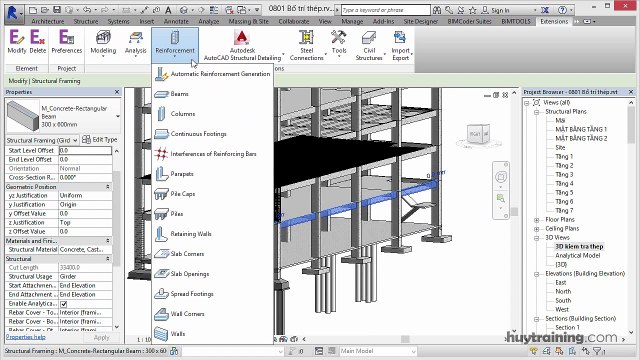Switch to the BIMTOOLS ribbon tab
This screenshot has height=360, width=640.
[516, 21]
